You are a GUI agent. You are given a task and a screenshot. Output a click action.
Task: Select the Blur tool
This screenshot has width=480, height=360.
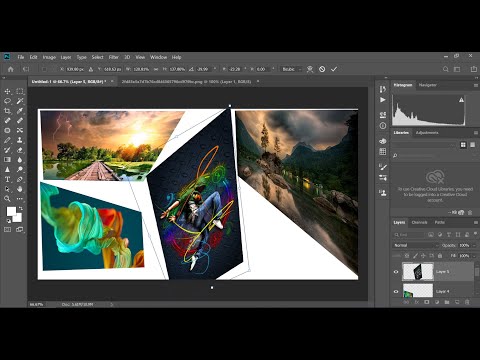[20, 159]
